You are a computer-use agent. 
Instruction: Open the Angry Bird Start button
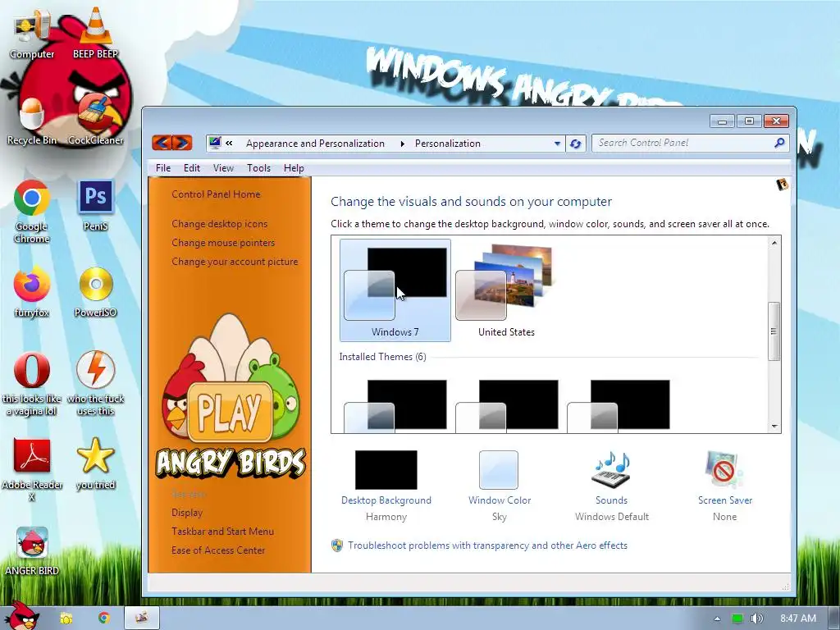click(21, 616)
